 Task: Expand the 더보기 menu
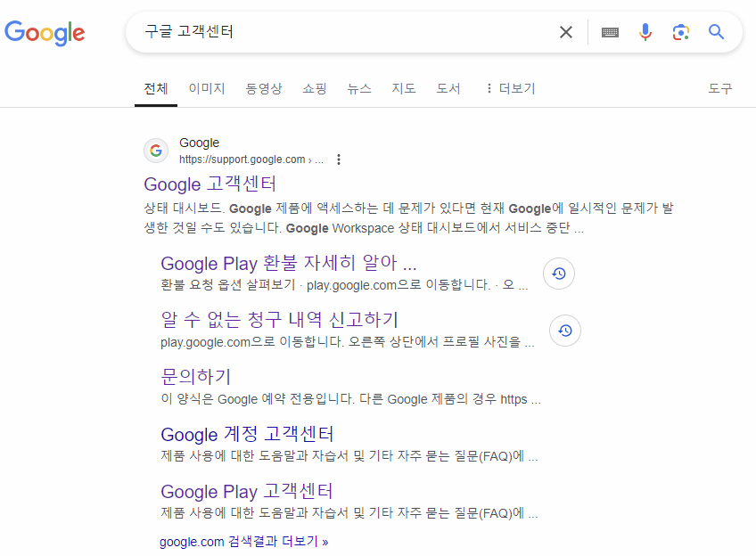point(511,88)
